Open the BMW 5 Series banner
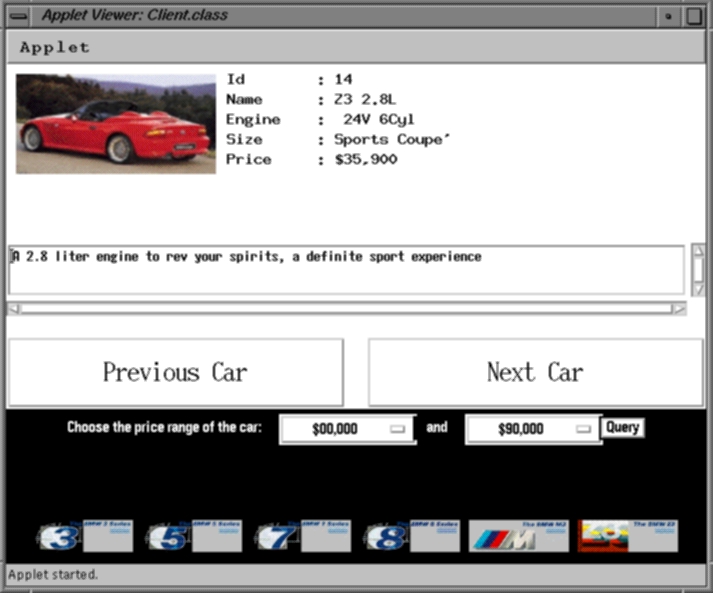 195,536
